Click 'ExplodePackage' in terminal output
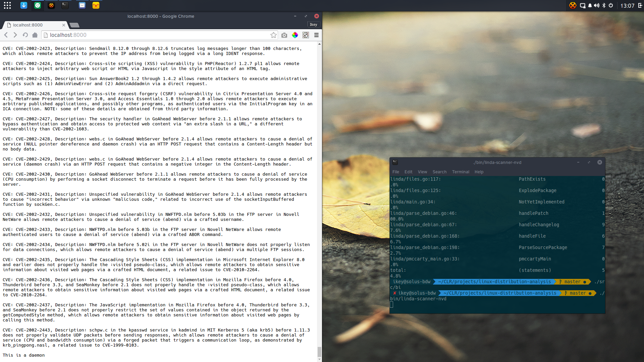This screenshot has height=362, width=644. click(x=538, y=190)
